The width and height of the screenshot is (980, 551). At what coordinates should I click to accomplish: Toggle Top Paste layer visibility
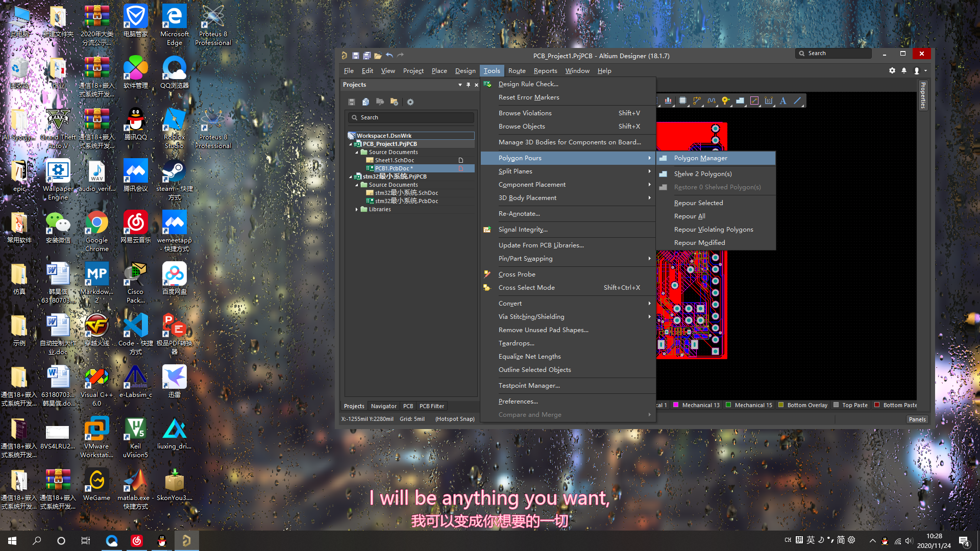[836, 405]
